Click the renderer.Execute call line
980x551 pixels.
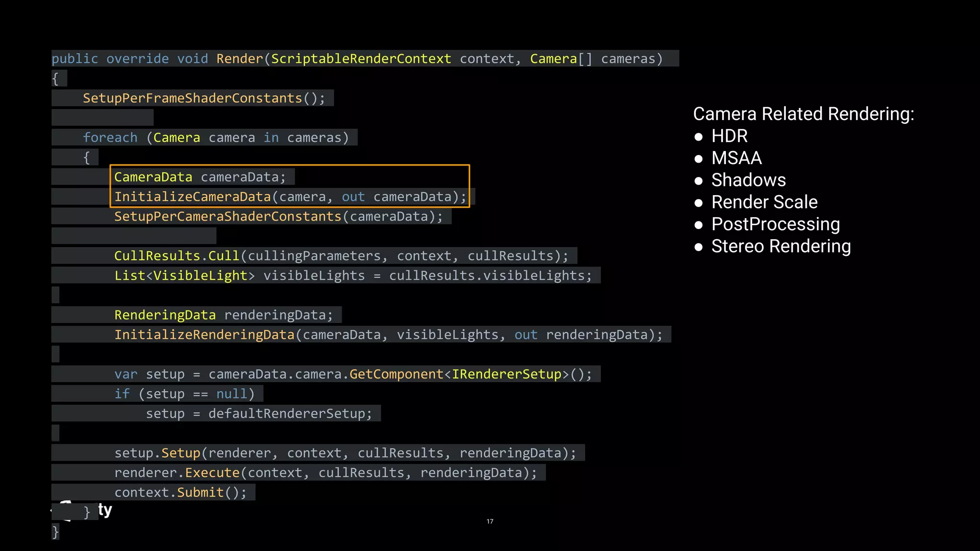326,473
